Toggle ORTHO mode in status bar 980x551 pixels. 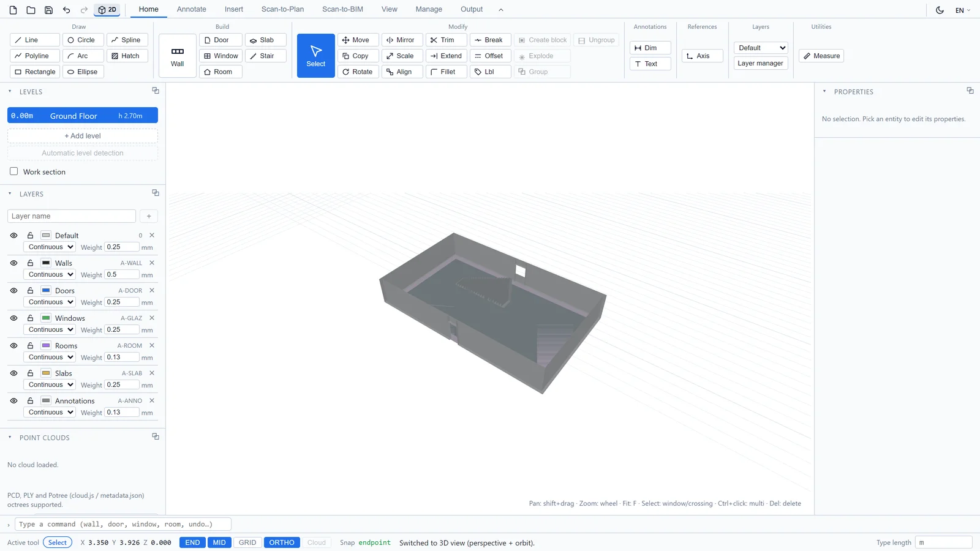[282, 542]
